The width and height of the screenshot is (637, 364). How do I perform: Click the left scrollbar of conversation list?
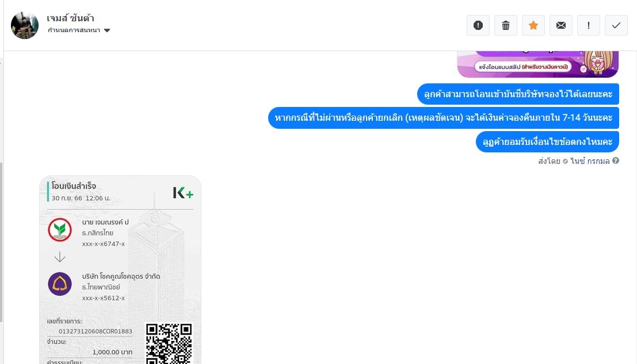[x=1, y=243]
